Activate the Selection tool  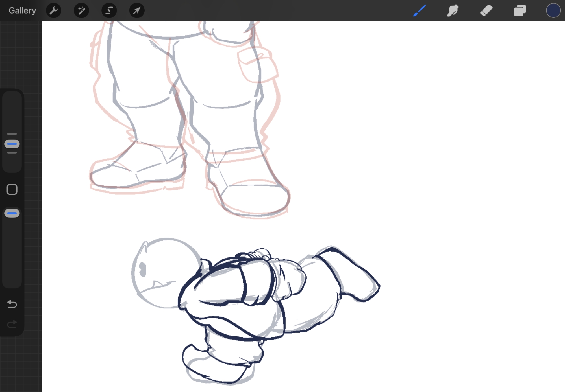pyautogui.click(x=109, y=10)
